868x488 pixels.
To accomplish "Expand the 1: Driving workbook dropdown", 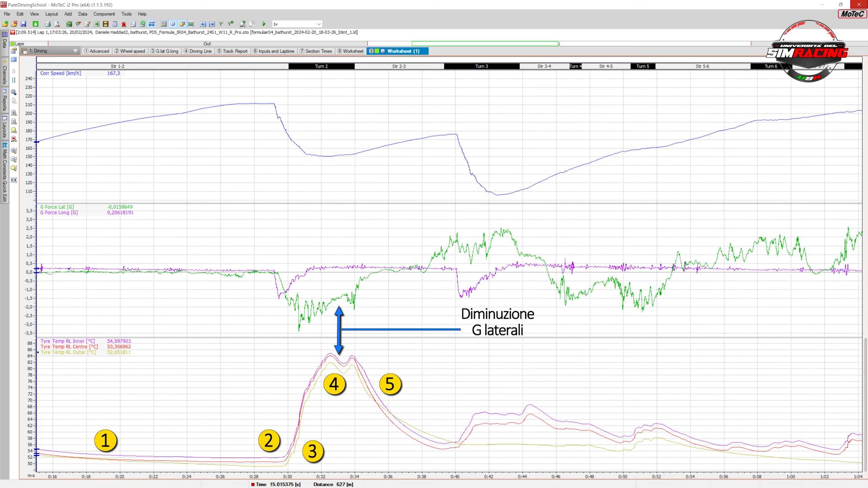I will click(x=75, y=51).
